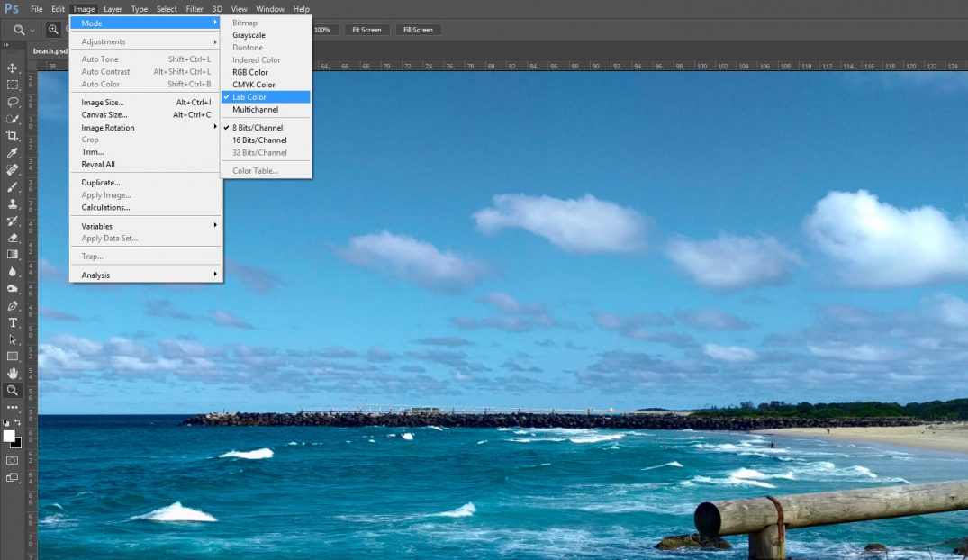The image size is (968, 560).
Task: Select the Rectangular Marquee tool
Action: click(13, 85)
